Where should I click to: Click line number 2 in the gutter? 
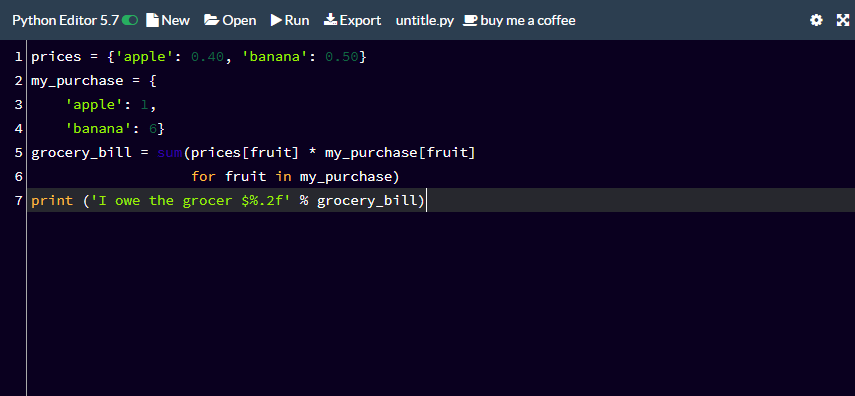pos(19,81)
